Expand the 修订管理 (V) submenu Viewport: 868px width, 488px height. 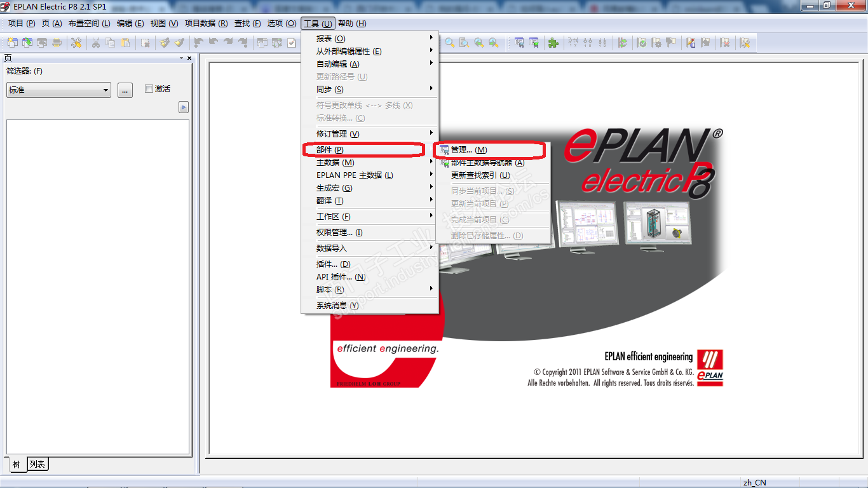click(x=370, y=134)
